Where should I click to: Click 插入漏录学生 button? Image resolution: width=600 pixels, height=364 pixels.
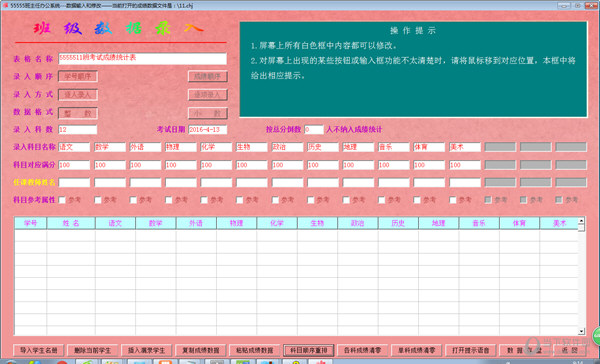pyautogui.click(x=146, y=350)
